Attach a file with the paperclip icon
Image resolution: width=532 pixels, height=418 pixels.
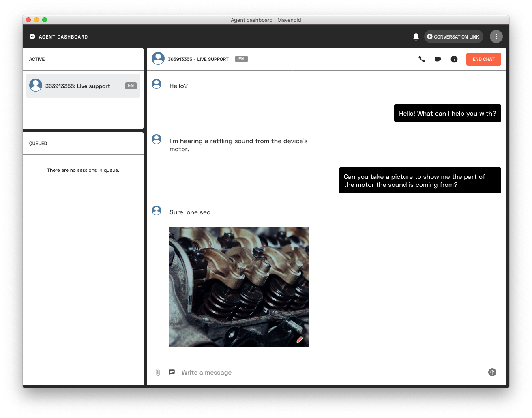[158, 372]
